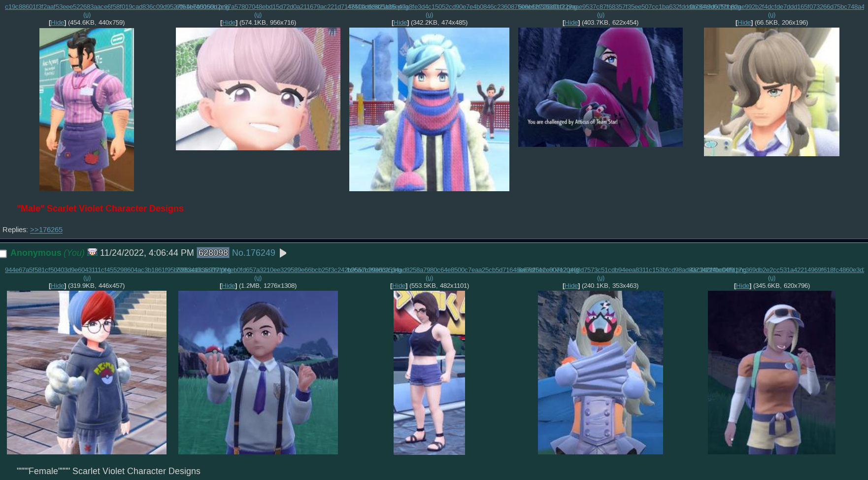
Task: Expand thumbnail of masked character with crossed arms
Action: click(x=600, y=373)
